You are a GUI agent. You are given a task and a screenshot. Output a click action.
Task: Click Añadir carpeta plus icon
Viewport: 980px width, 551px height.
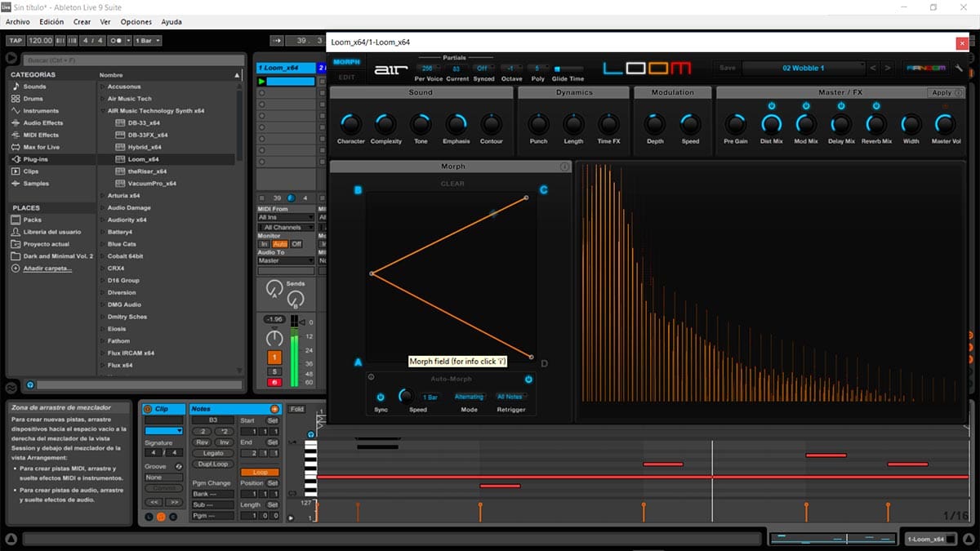tap(16, 269)
